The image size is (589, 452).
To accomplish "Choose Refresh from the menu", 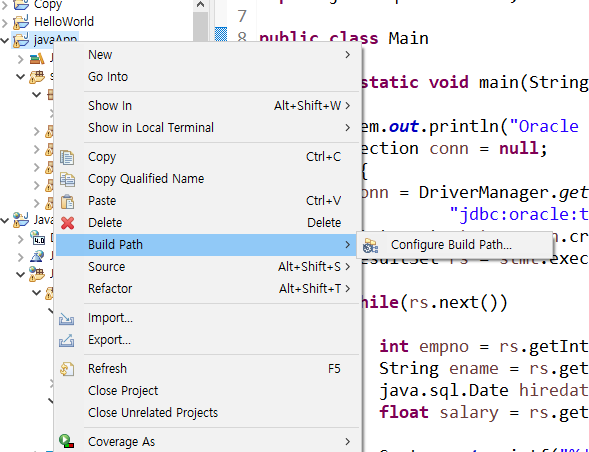I will pos(208,369).
